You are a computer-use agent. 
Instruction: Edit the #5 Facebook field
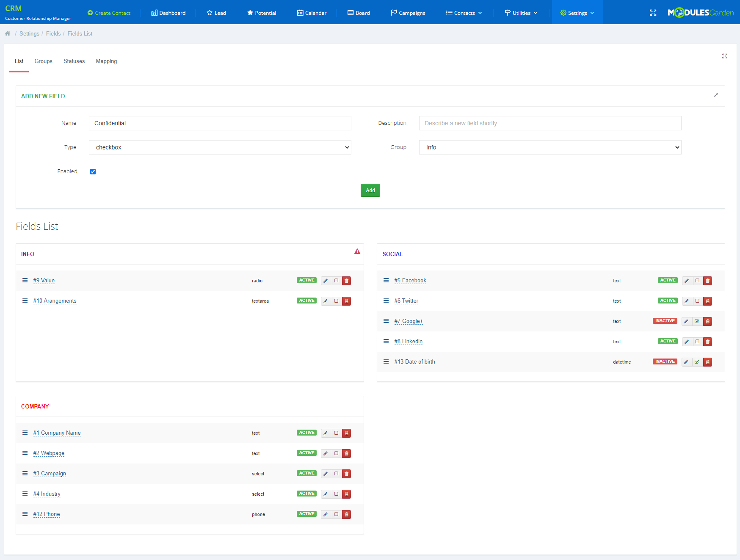(687, 280)
